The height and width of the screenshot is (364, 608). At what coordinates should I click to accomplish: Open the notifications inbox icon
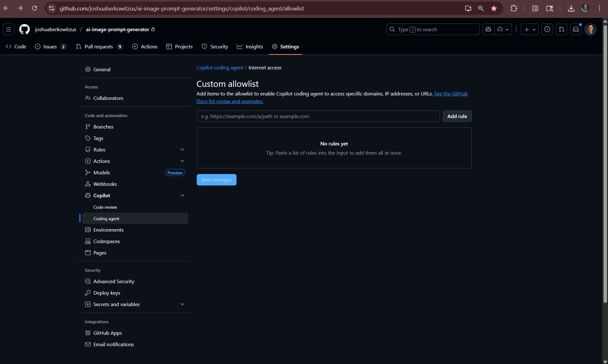(576, 29)
